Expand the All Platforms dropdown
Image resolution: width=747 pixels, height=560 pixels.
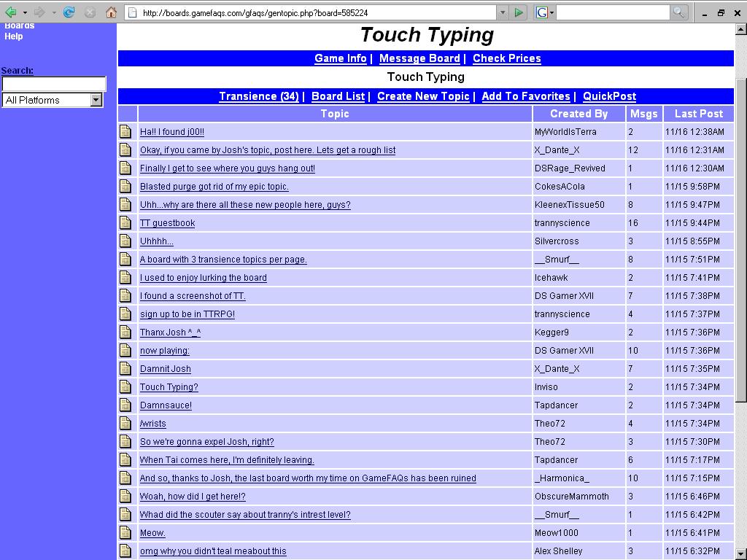(x=96, y=100)
